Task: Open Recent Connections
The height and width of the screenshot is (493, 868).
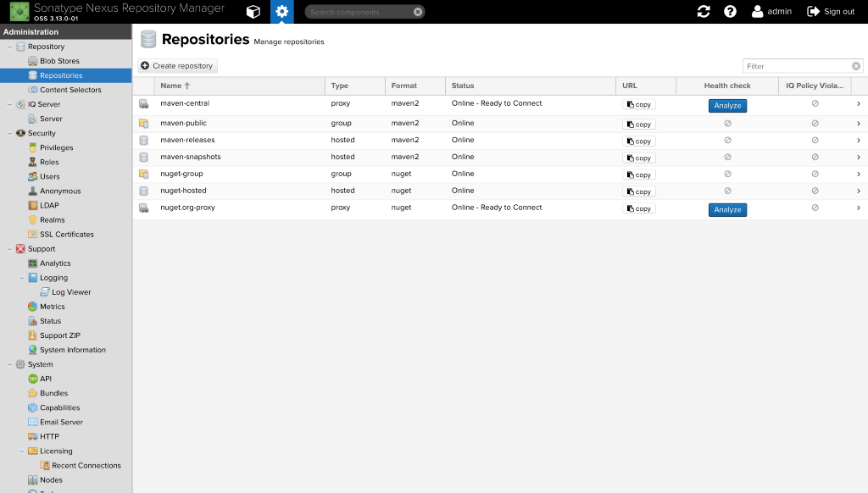Action: 86,465
